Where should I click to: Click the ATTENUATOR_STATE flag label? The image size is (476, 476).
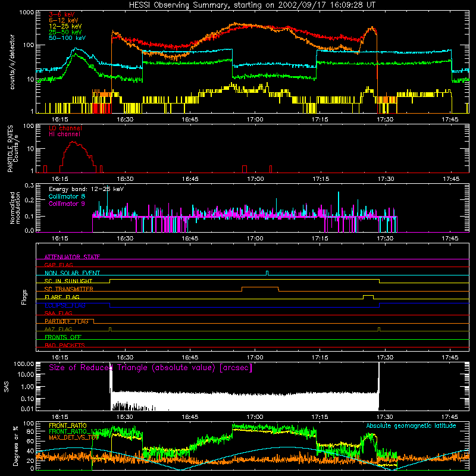coord(72,257)
